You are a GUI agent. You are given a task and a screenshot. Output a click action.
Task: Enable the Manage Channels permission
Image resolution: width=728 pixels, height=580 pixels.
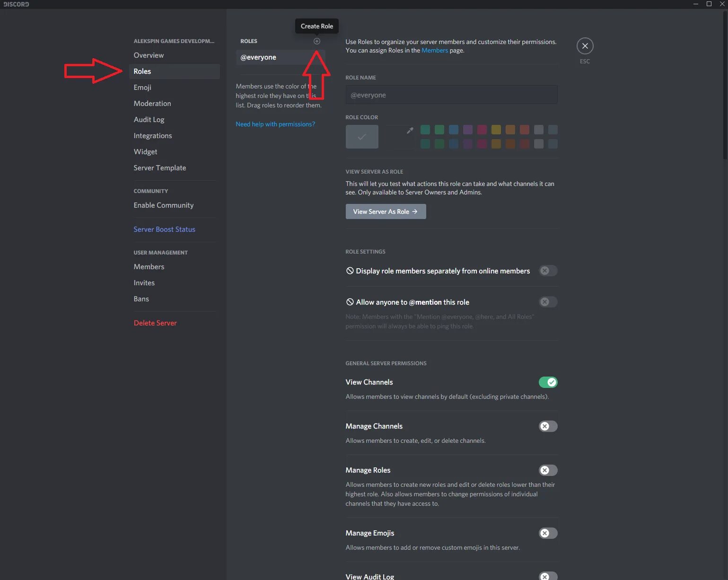548,426
